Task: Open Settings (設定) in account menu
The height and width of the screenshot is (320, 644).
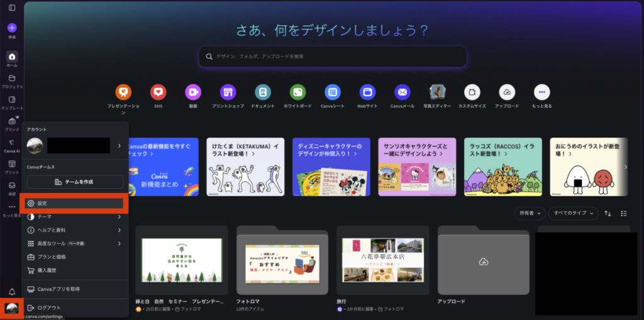Action: point(75,203)
